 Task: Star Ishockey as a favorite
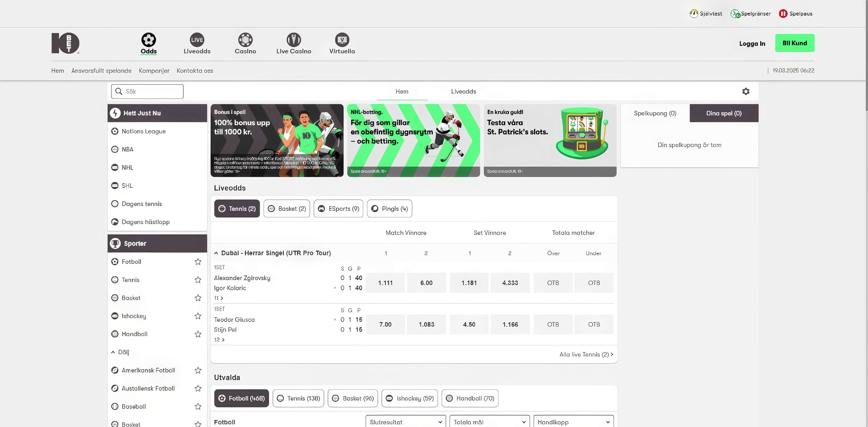point(198,316)
